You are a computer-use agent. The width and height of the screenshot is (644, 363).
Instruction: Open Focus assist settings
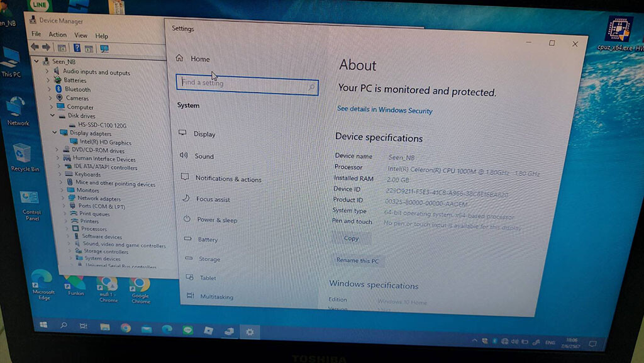click(x=213, y=199)
